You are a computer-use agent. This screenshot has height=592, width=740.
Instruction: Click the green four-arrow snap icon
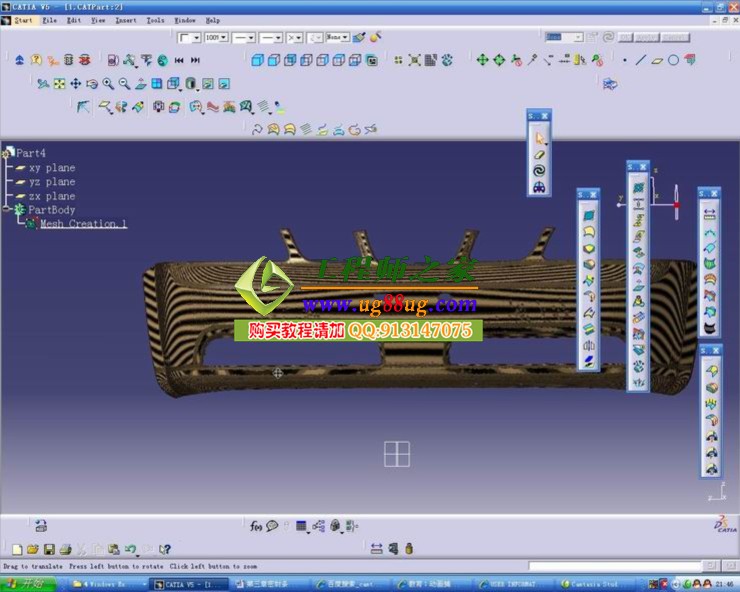[x=482, y=60]
